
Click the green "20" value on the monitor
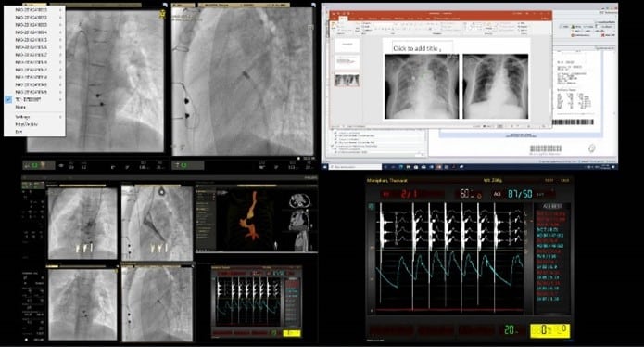point(510,330)
